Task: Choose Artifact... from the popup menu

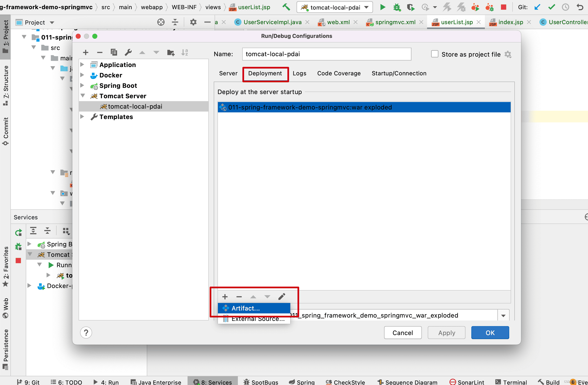Action: click(245, 308)
